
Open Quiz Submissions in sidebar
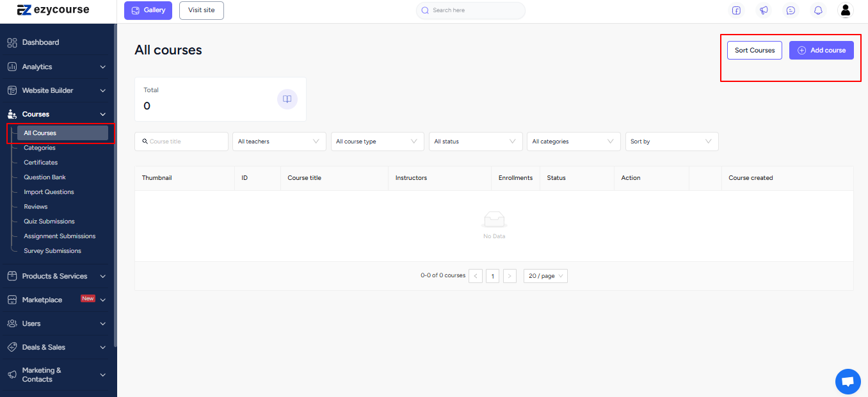coord(49,222)
